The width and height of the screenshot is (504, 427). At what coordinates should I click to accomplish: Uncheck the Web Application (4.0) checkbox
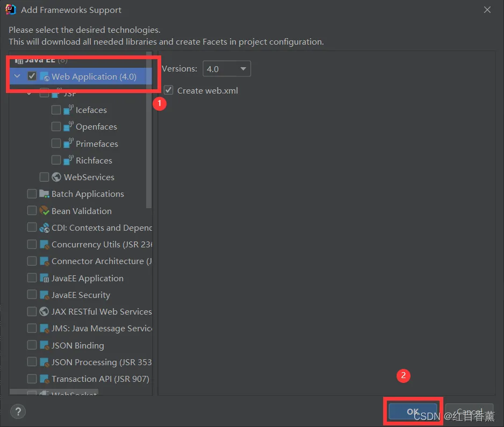tap(32, 76)
